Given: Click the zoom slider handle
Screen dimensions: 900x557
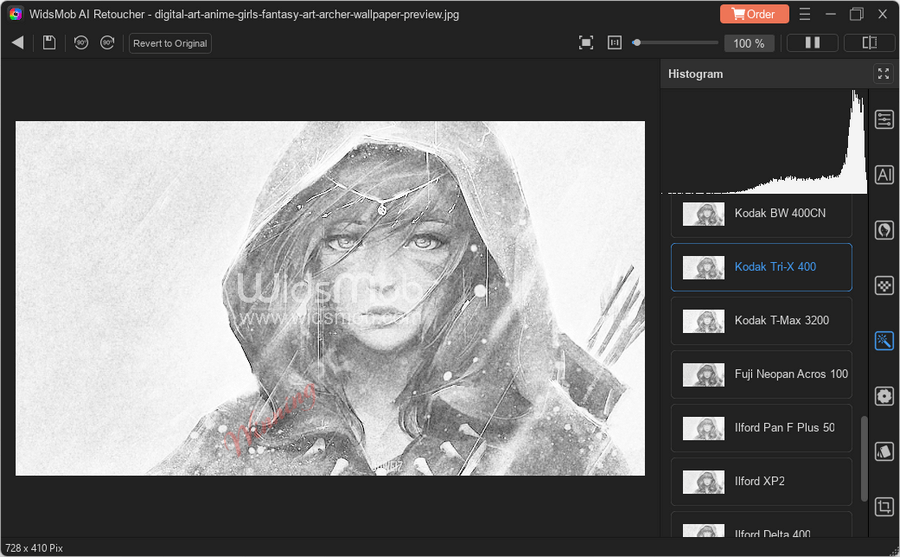Looking at the screenshot, I should 636,42.
